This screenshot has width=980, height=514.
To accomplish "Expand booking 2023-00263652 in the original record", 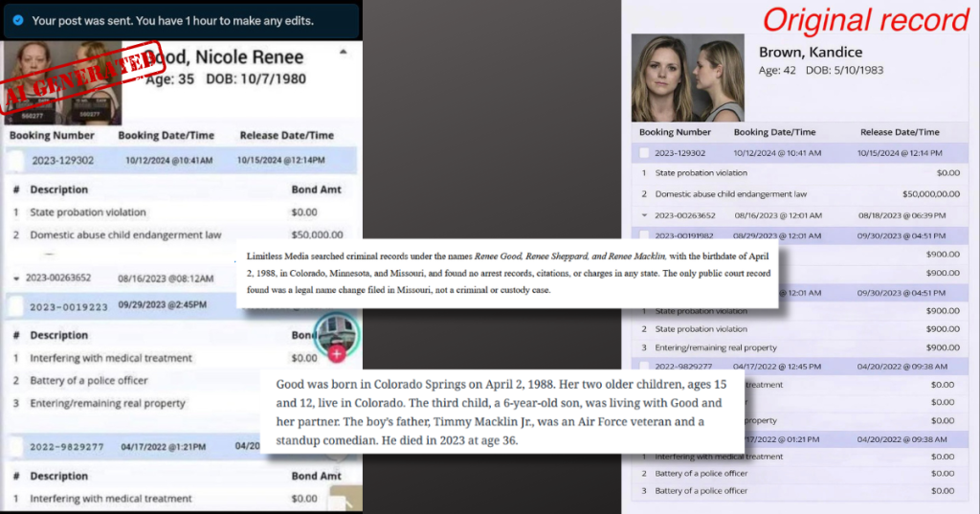I will click(645, 215).
